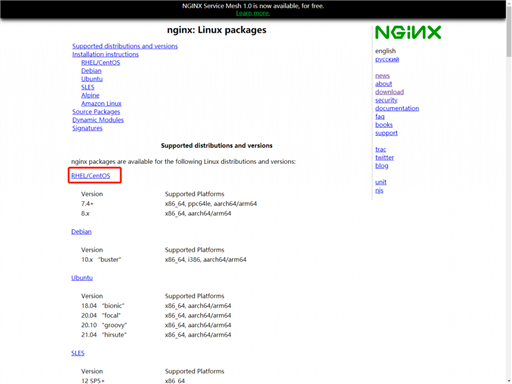
Task: Click the 'Supported distributions and versions' heading
Action: [x=217, y=146]
